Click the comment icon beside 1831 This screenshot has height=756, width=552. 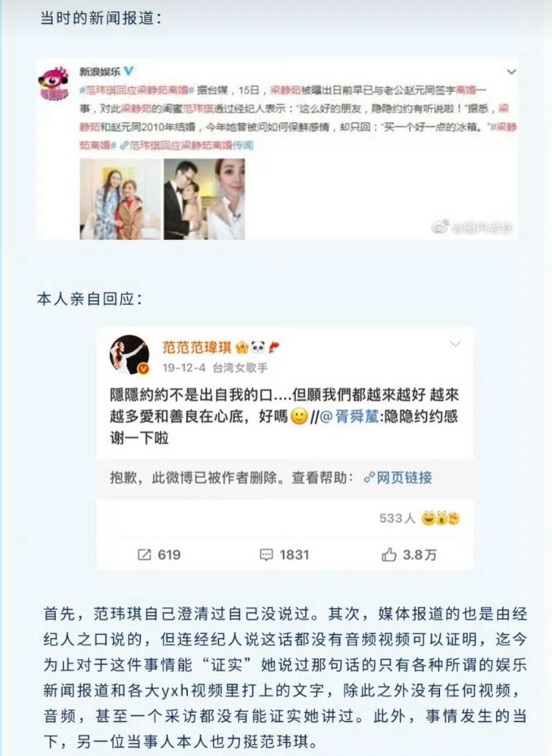point(266,555)
